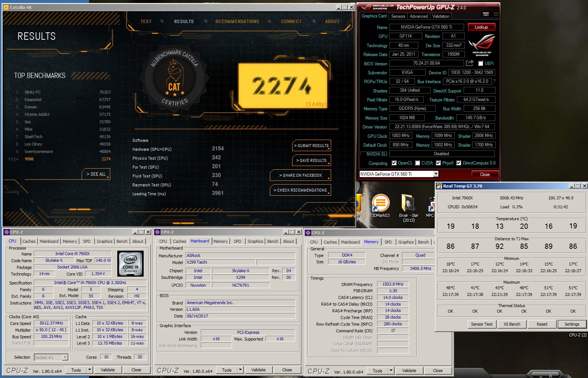Click the DRAM Frequency value 1503.8 MHz
588x378 pixels.
tap(393, 284)
